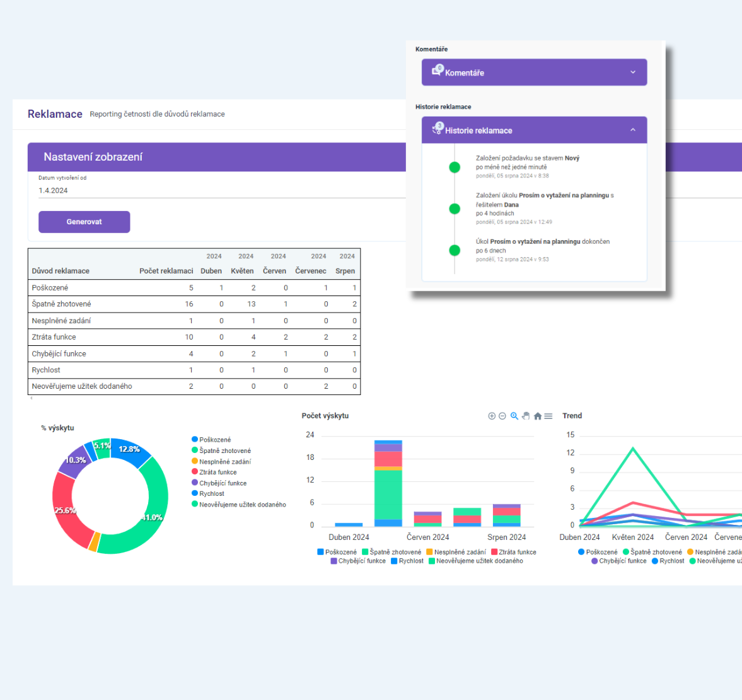The image size is (742, 700).
Task: Toggle Chybějící funkce in donut legend
Action: 219,483
